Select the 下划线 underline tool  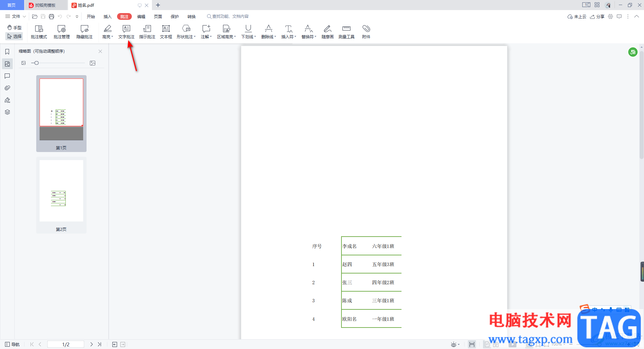pos(248,32)
